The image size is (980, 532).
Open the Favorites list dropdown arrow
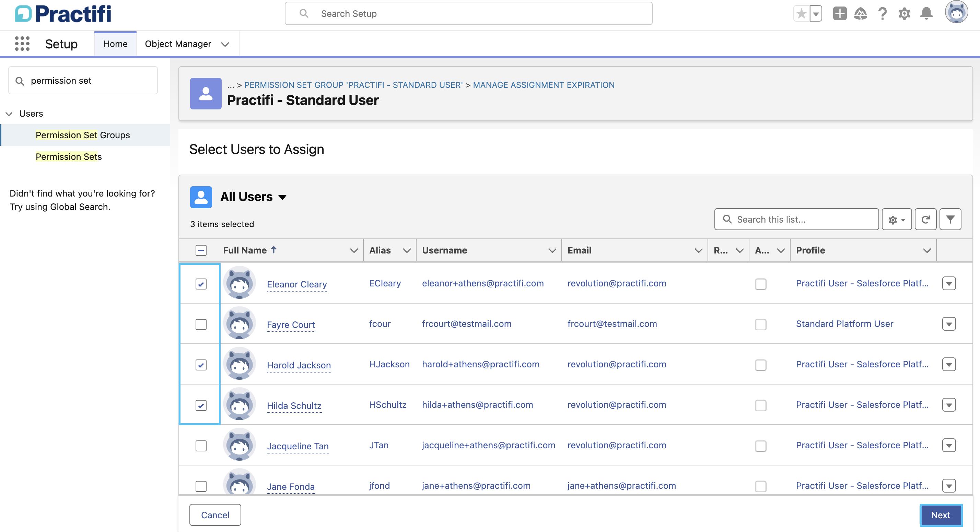click(816, 14)
